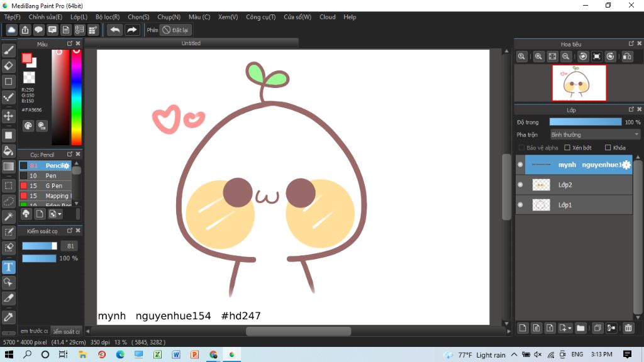Open Windows Start menu

(x=9, y=354)
